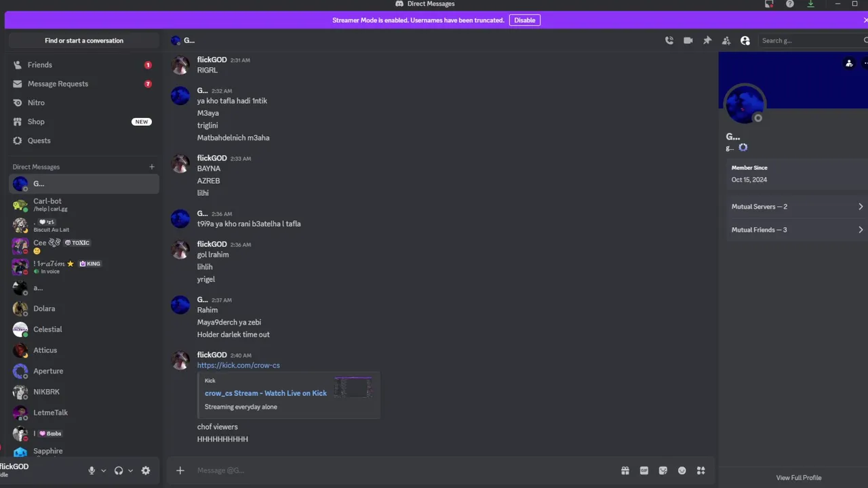This screenshot has height=488, width=868.
Task: Open pinned messages
Action: pyautogui.click(x=707, y=41)
